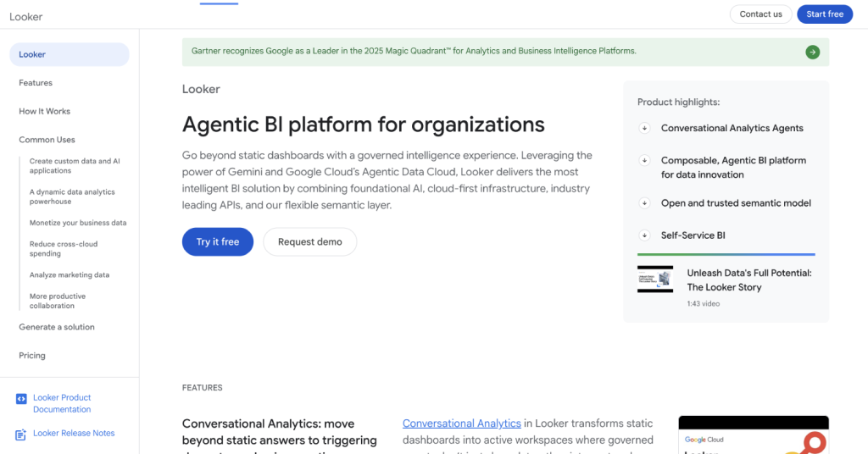
Task: Click the green arrow icon in Gartner banner
Action: pos(812,52)
